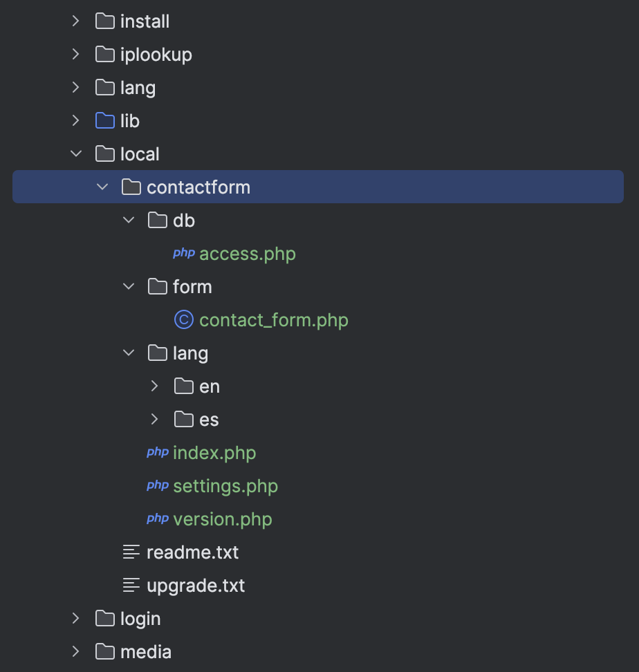Click the text file icon beside upgrade.txt

131,585
